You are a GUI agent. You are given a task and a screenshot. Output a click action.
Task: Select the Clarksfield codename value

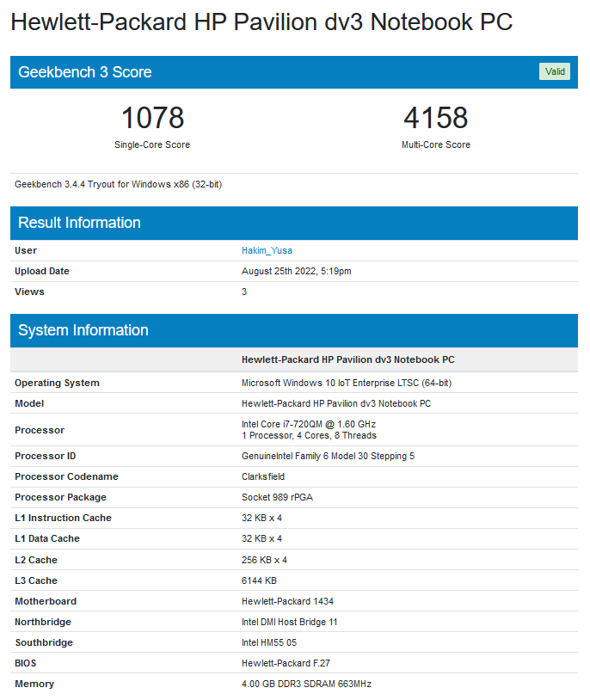point(263,476)
